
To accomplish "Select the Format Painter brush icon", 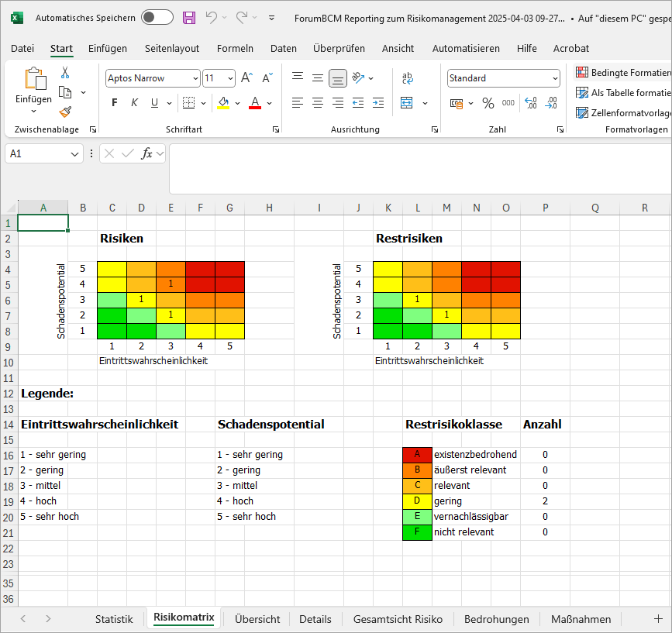I will pyautogui.click(x=65, y=112).
